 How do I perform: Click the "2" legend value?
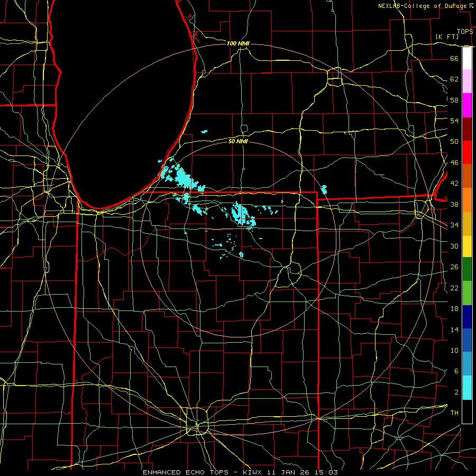tap(456, 392)
